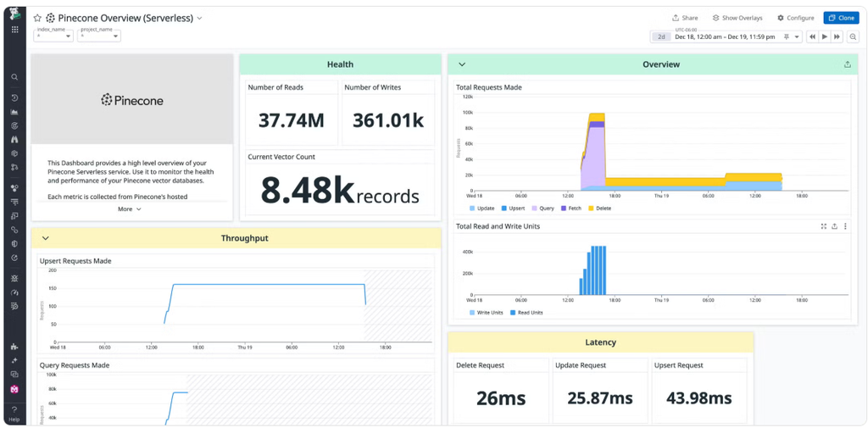
Task: Open the bug icon in the sidebar
Action: pos(15,279)
